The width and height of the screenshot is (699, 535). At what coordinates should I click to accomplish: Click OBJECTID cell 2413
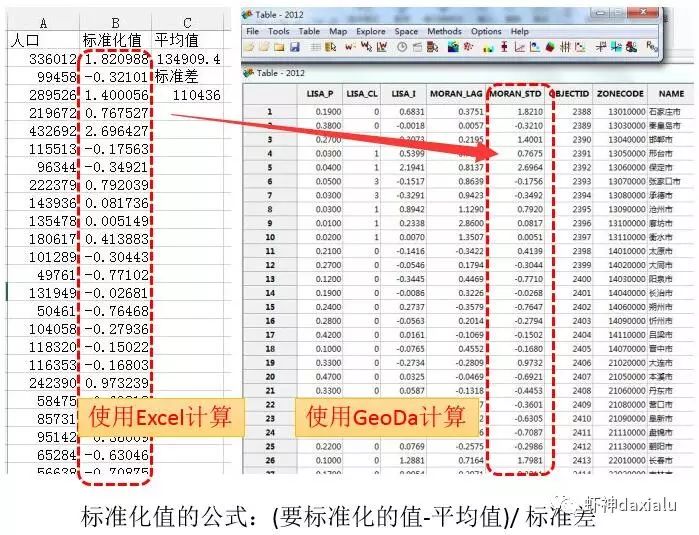571,460
